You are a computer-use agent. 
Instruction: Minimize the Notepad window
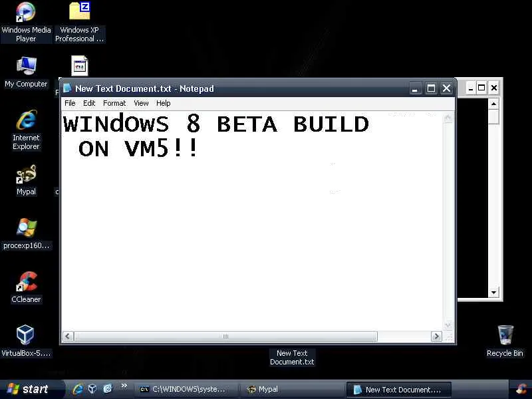click(x=414, y=88)
